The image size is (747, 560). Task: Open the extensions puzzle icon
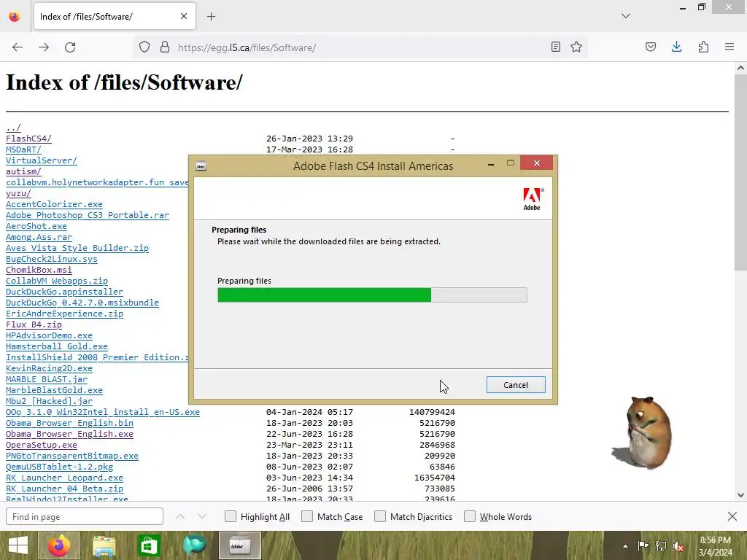(704, 47)
